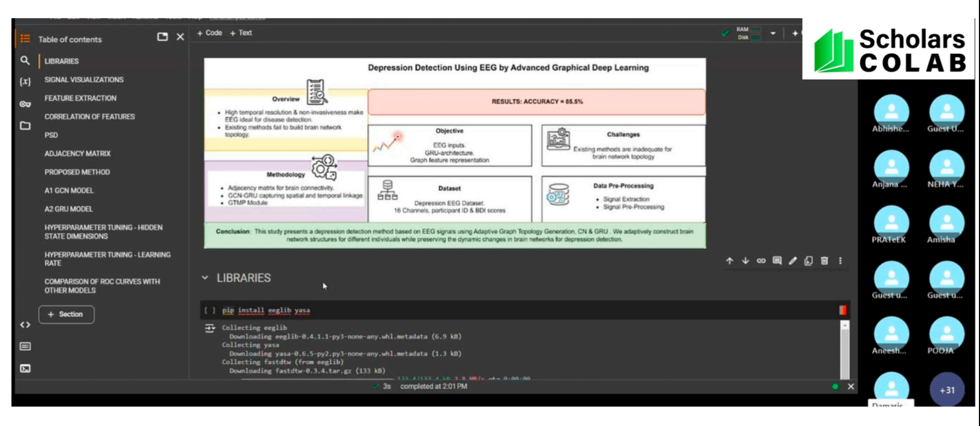Screen dimensions: 980x426
Task: Click the copy link to cell icon
Action: [761, 261]
